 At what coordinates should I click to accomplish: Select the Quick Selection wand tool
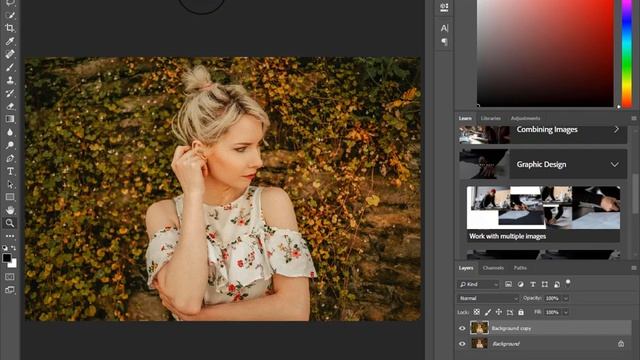click(x=10, y=16)
